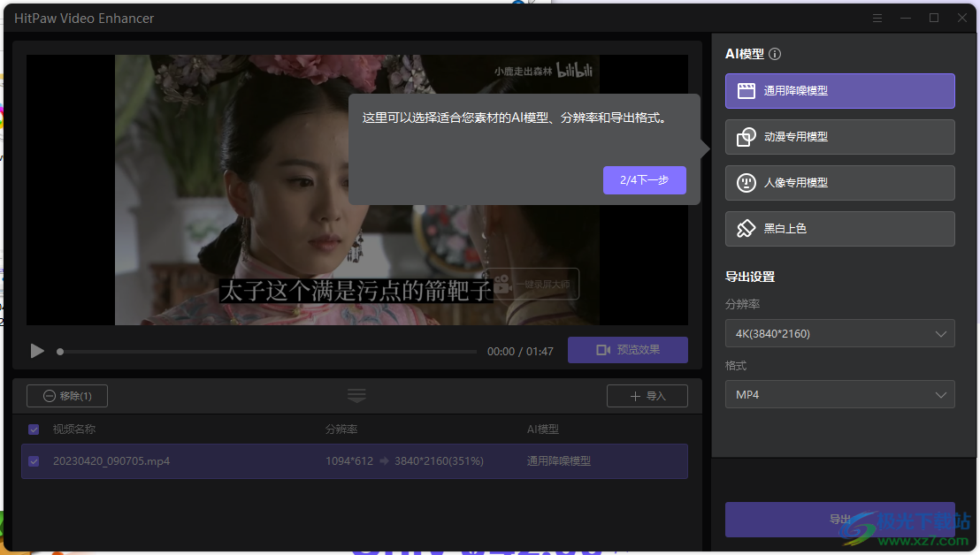Click the film icon on 通用降噪模型
The height and width of the screenshot is (555, 980).
[x=746, y=91]
